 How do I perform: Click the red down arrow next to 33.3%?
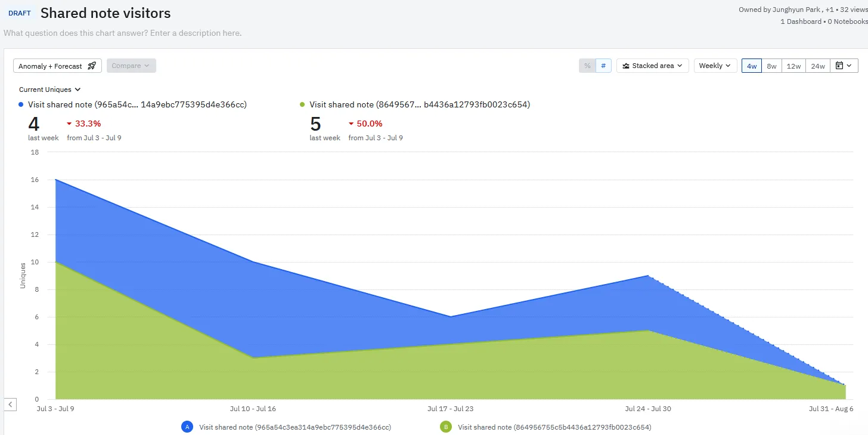(69, 124)
